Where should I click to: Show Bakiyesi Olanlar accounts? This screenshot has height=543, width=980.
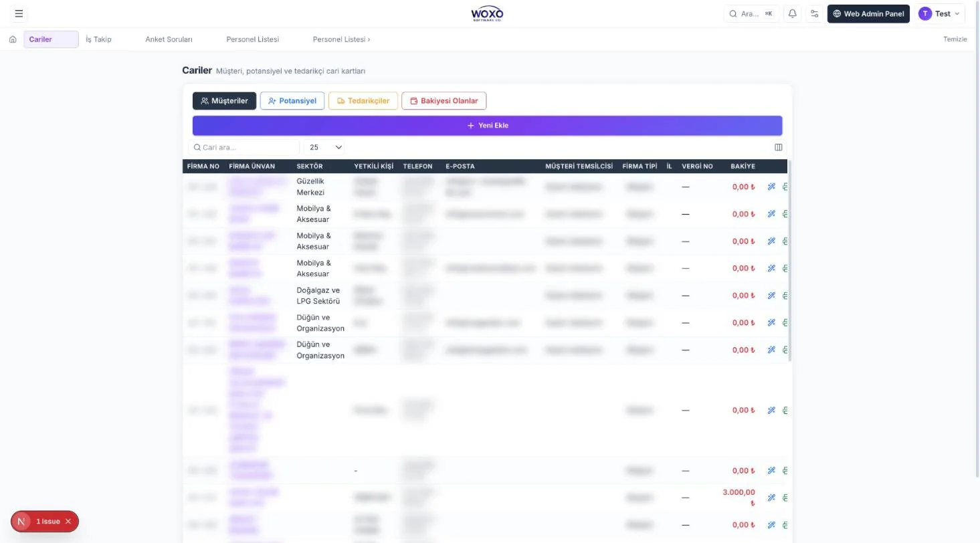(x=444, y=101)
